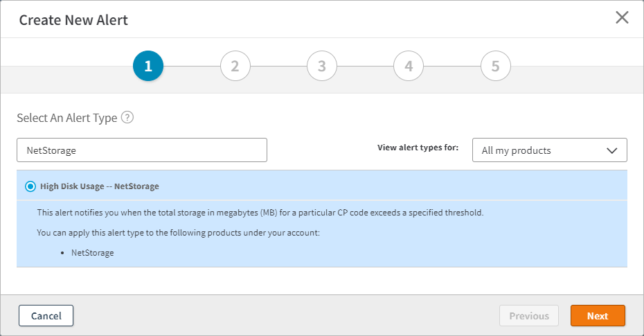This screenshot has width=644, height=336.
Task: Close the Create New Alert dialog
Action: click(x=622, y=18)
